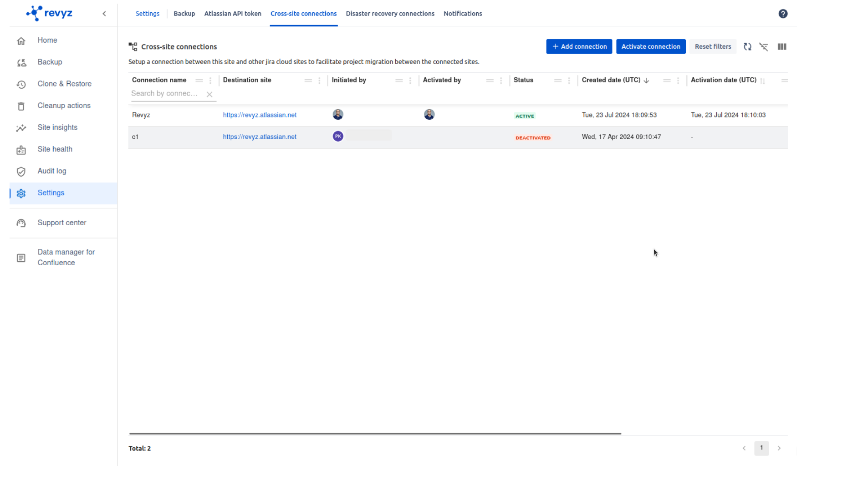This screenshot has height=480, width=868.
Task: Open Connection name column menu
Action: click(x=210, y=81)
